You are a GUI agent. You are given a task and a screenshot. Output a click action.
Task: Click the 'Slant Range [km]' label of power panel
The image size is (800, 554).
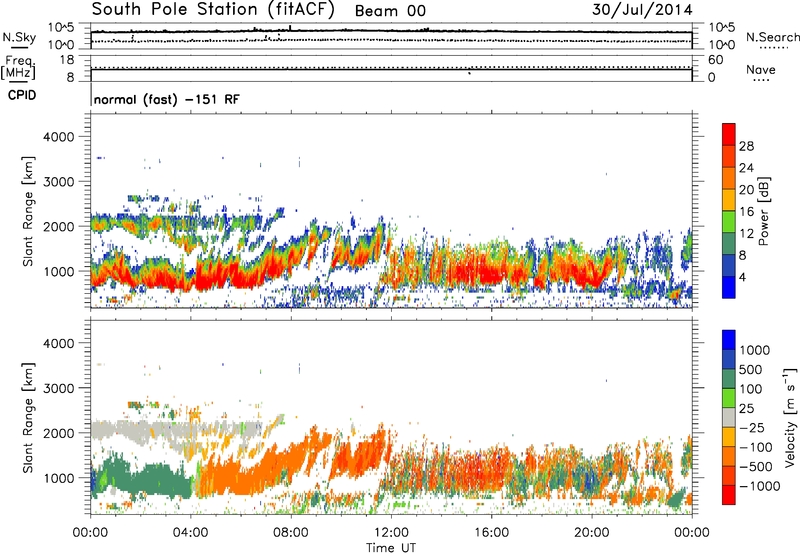click(28, 211)
